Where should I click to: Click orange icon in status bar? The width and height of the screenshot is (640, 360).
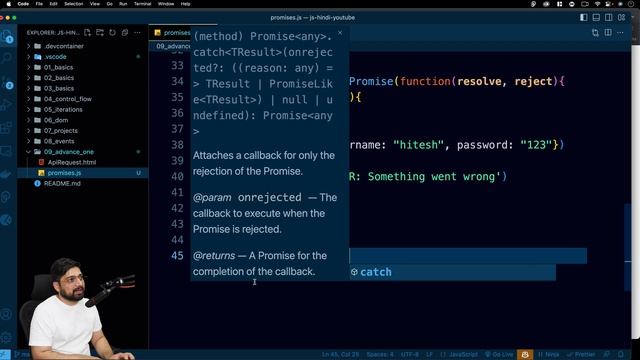(x=525, y=354)
